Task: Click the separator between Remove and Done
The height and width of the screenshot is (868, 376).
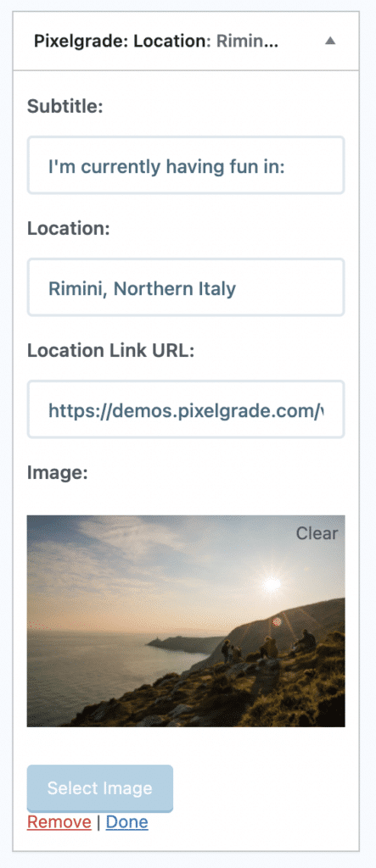Action: 98,822
